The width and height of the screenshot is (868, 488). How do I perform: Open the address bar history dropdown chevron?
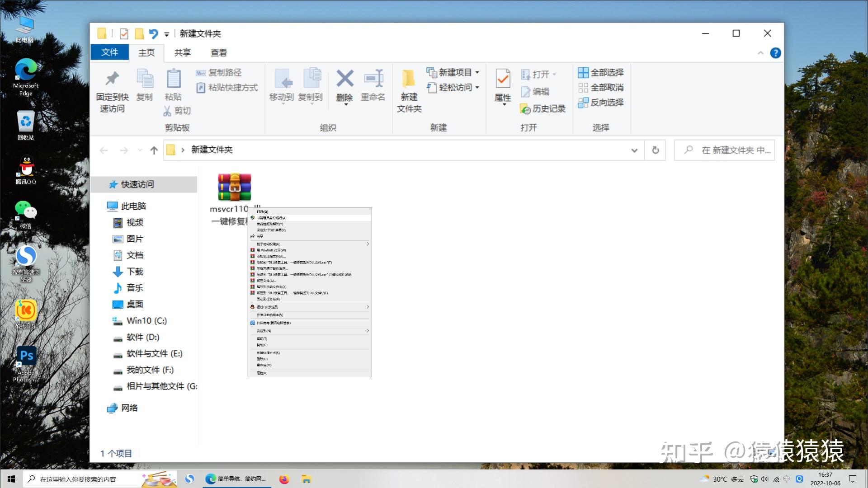pyautogui.click(x=634, y=150)
